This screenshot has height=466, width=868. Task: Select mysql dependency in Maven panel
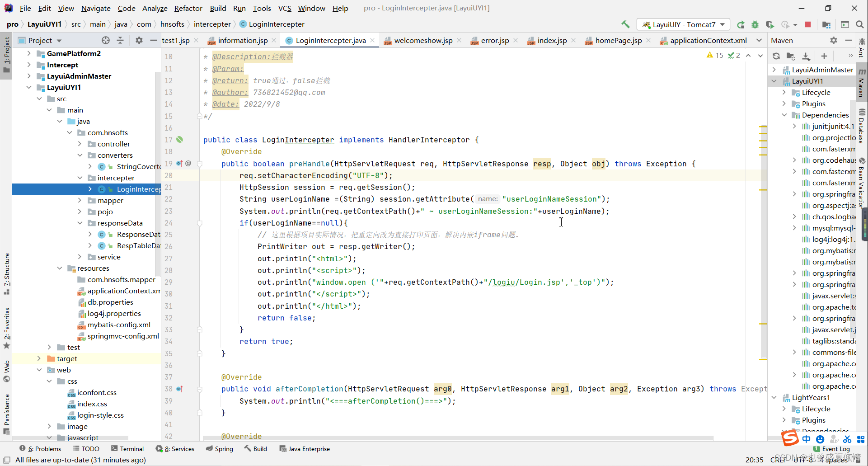point(833,228)
